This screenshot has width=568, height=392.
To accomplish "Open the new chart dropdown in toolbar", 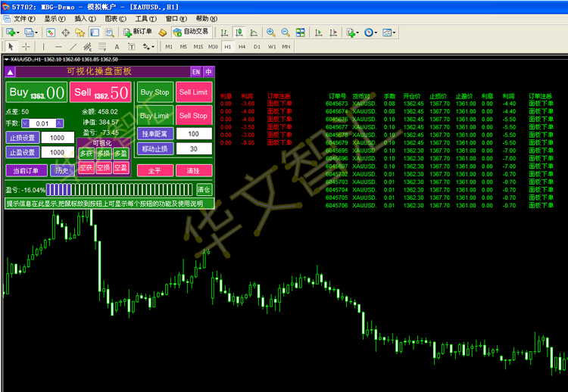I will (x=13, y=33).
